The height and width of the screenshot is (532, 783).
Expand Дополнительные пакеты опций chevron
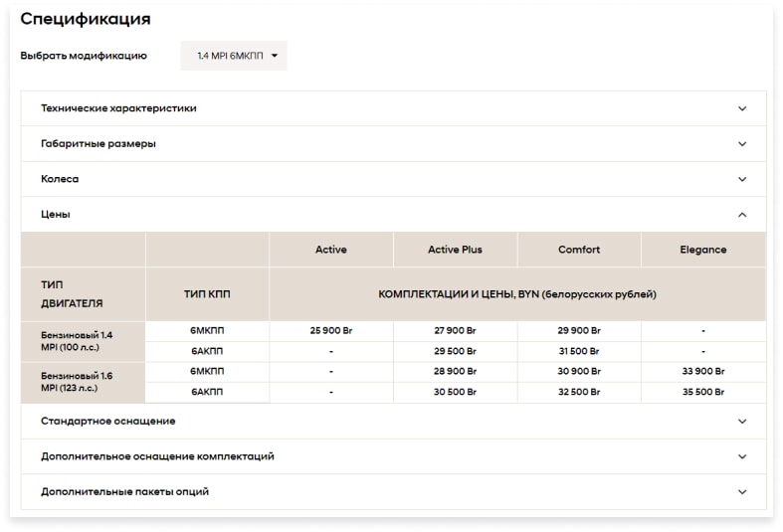point(742,492)
